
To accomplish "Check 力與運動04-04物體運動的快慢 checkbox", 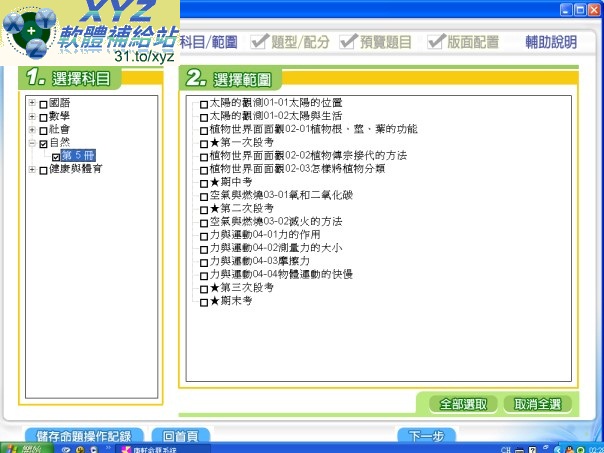I will coord(204,276).
